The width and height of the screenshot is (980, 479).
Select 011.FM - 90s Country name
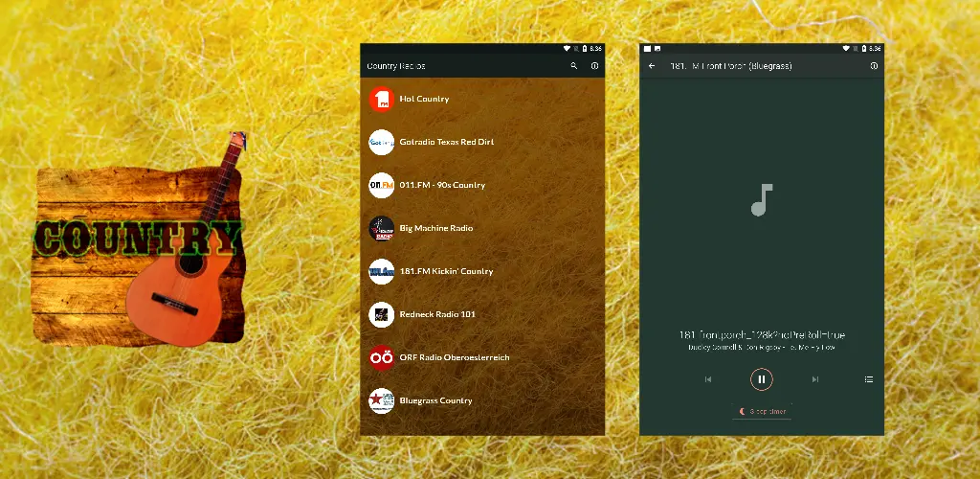[x=442, y=185]
